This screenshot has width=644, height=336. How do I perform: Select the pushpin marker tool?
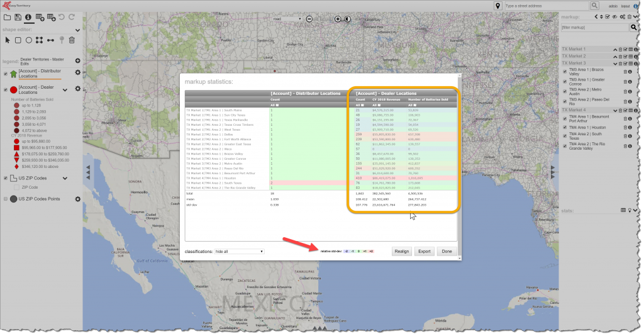(62, 40)
